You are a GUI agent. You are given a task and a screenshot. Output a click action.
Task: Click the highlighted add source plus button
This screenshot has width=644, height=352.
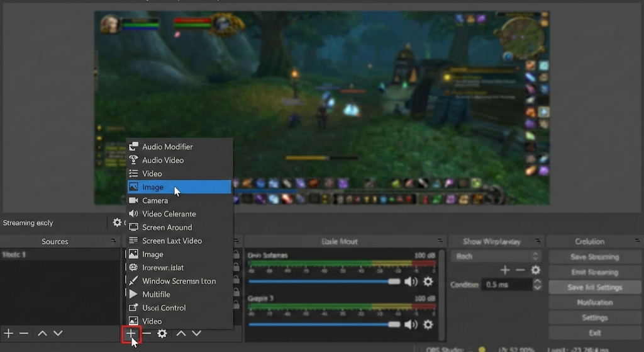pyautogui.click(x=131, y=333)
